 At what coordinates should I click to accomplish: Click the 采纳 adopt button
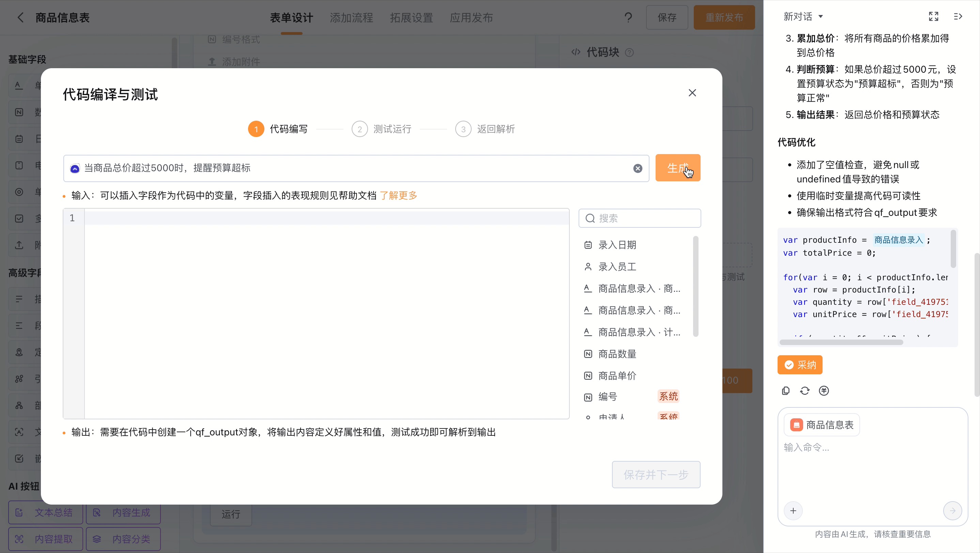(800, 365)
